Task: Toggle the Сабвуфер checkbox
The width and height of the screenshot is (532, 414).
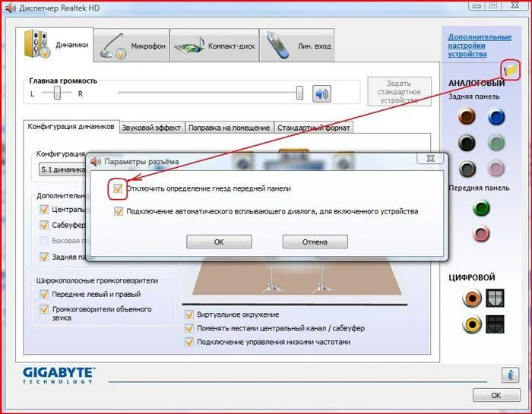Action: tap(44, 225)
